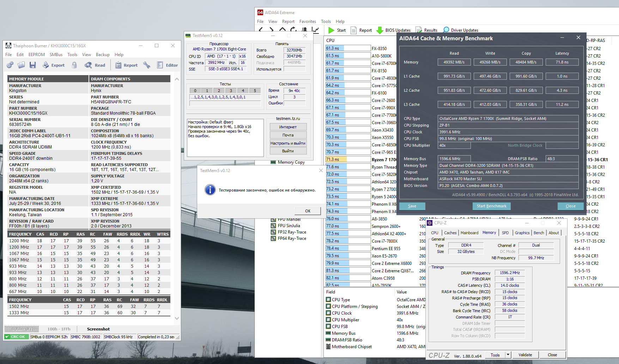Click the user icon in AIDA64 toolbar
Screen dimensions: 619x364
(x=304, y=30)
